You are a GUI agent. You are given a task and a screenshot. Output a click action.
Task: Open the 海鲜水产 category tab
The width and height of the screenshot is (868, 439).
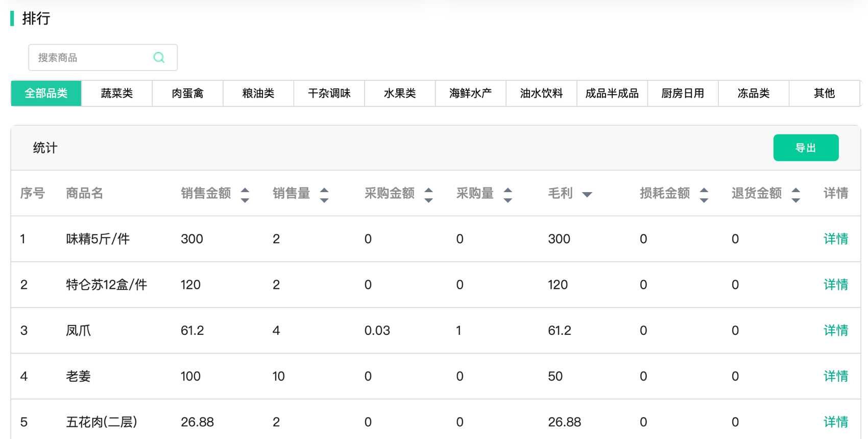[x=470, y=94]
